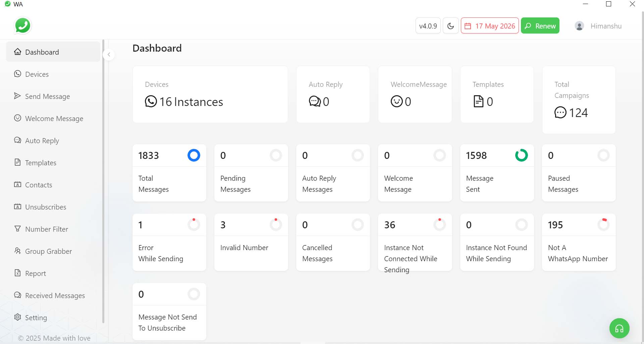
Task: Click the Send Message paper plane icon
Action: click(17, 96)
